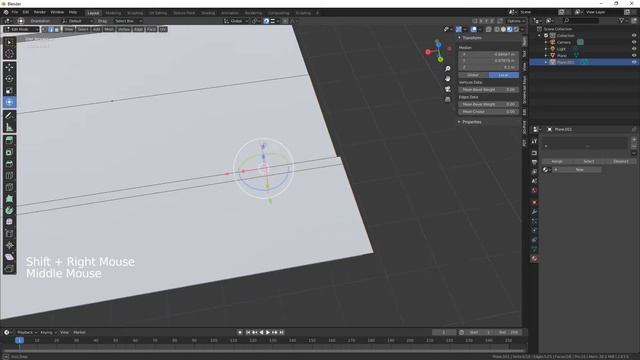Select the Scale tool
This screenshot has height=360, width=640.
[9, 91]
